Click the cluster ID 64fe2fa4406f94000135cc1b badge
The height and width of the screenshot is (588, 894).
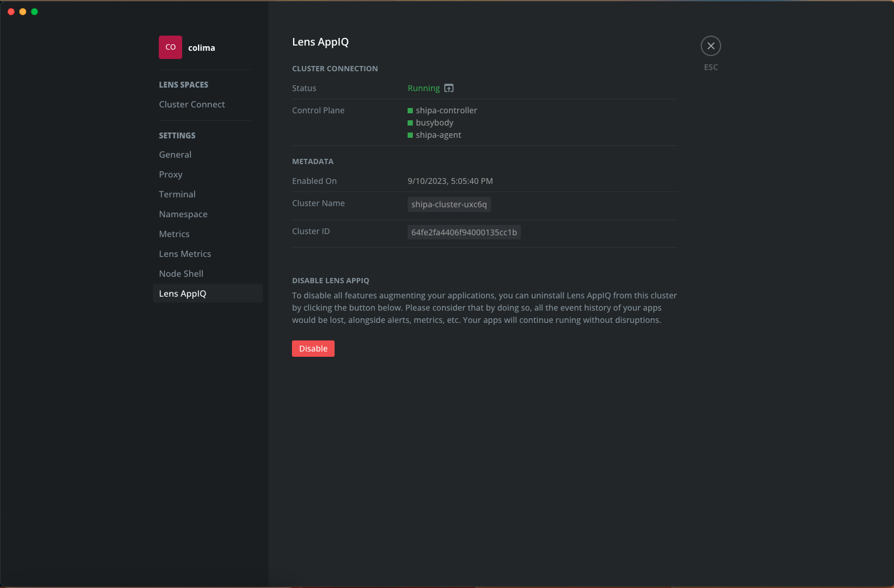click(x=464, y=232)
